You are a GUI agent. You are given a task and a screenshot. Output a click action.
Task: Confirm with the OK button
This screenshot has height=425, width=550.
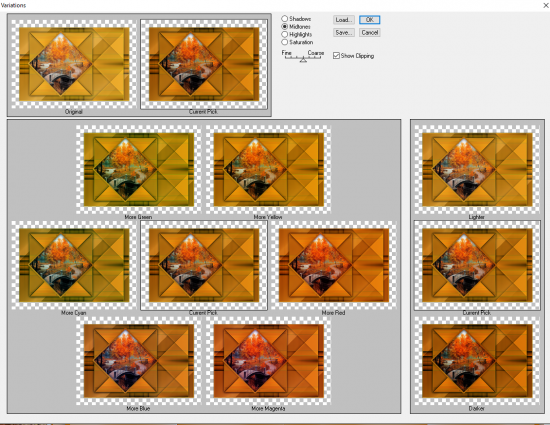[x=369, y=20]
